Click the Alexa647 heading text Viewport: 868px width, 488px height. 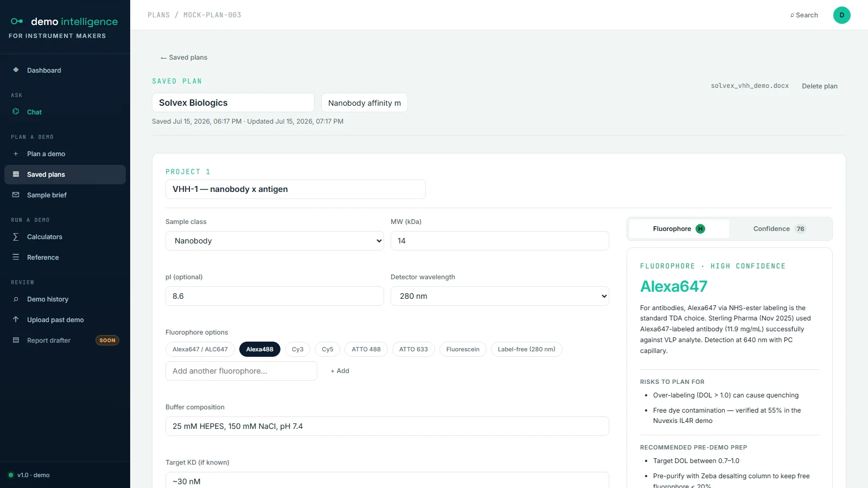coord(674,286)
